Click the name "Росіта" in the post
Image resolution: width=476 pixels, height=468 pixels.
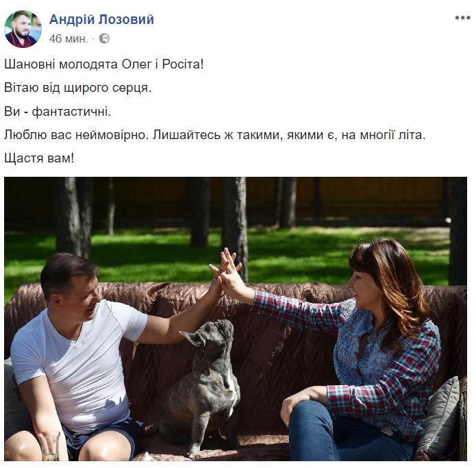click(182, 64)
